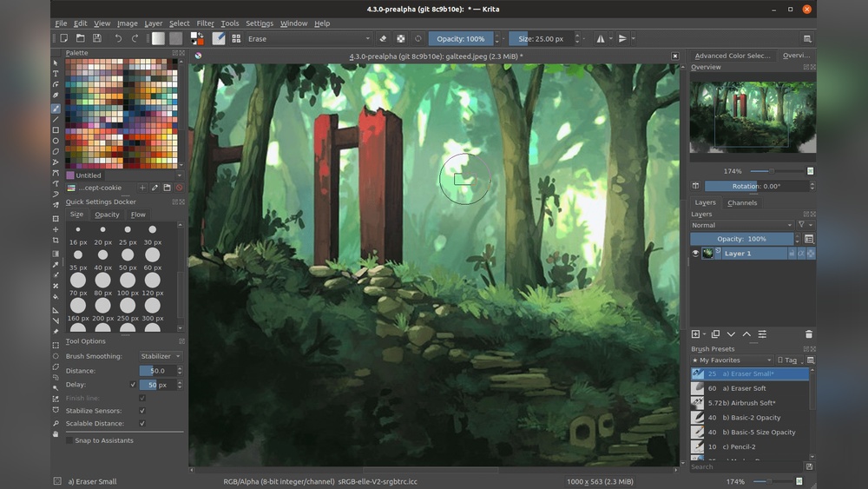The width and height of the screenshot is (868, 489).
Task: Adjust the Rotation 0.00° slider
Action: [756, 186]
